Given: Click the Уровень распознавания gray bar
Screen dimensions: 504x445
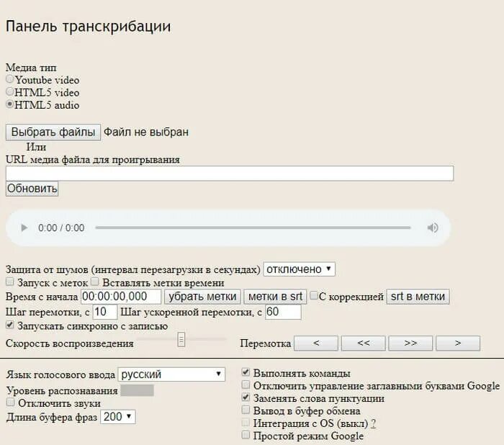Looking at the screenshot, I should point(138,390).
